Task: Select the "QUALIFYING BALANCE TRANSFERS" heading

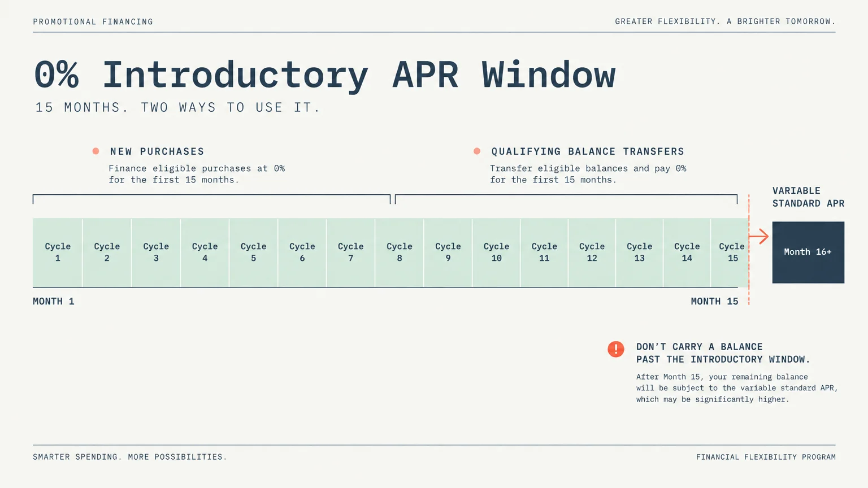Action: coord(588,151)
